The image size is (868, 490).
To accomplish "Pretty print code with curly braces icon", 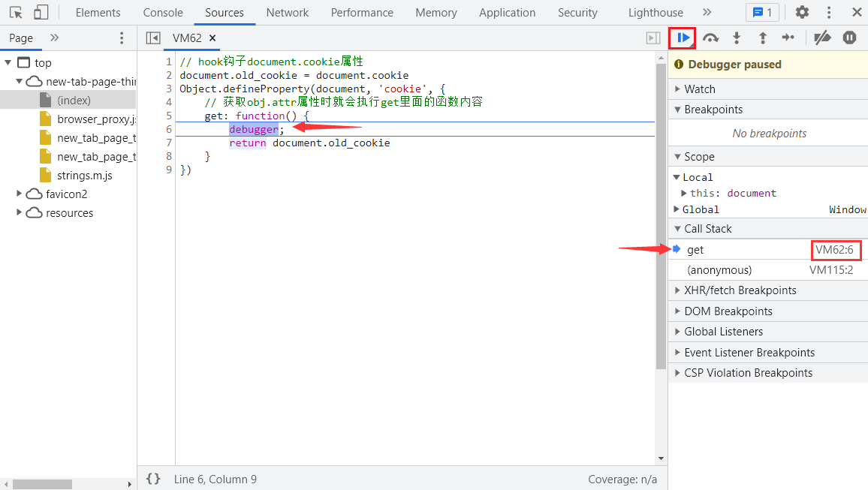I will 153,479.
